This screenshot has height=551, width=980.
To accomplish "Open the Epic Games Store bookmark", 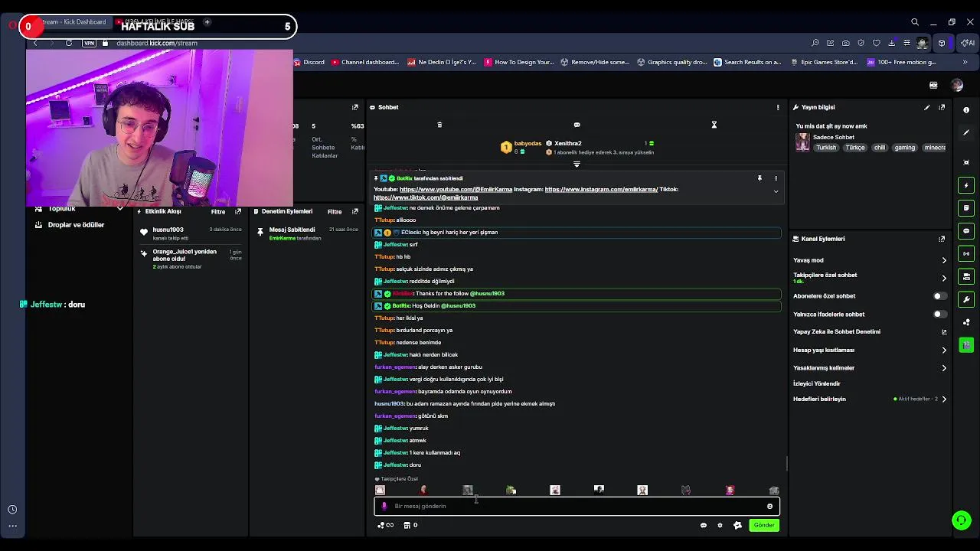I will 823,62.
